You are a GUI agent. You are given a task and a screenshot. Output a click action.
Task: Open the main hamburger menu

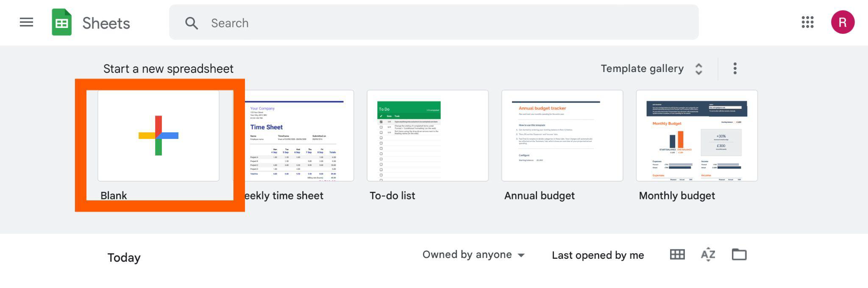26,22
